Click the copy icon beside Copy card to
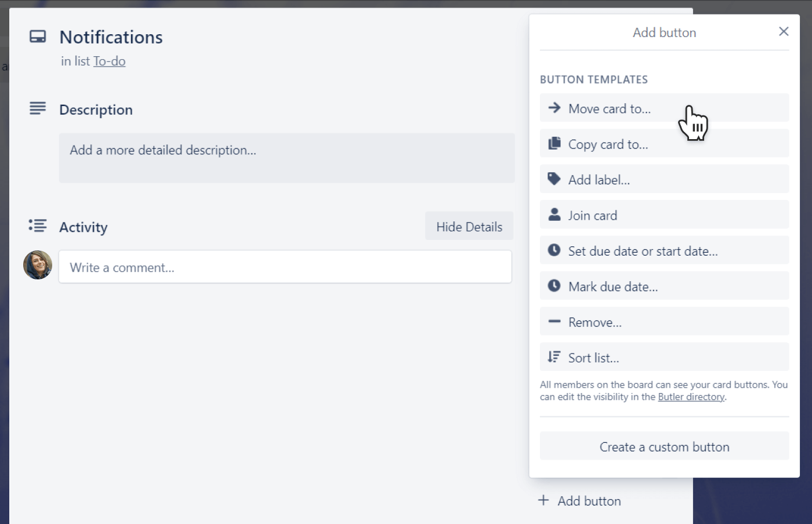Image resolution: width=812 pixels, height=524 pixels. (x=554, y=143)
